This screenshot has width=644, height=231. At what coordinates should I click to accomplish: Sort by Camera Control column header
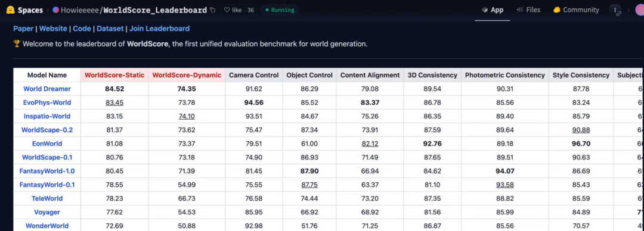coord(254,75)
